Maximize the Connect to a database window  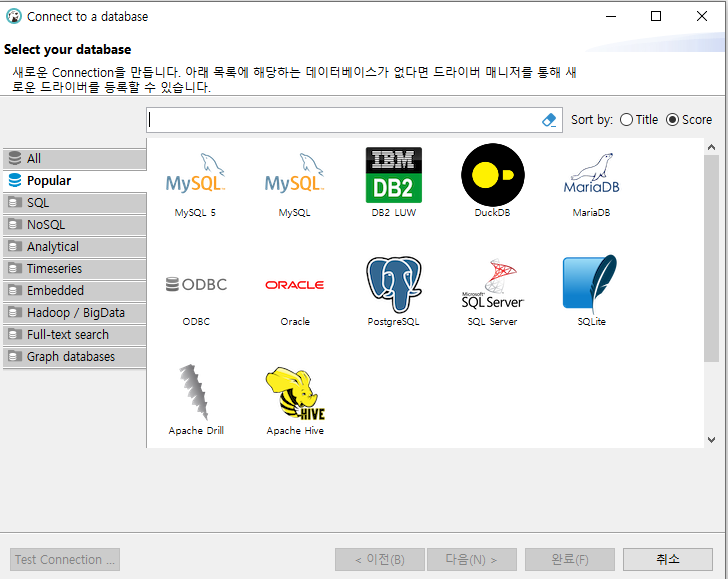tap(656, 16)
